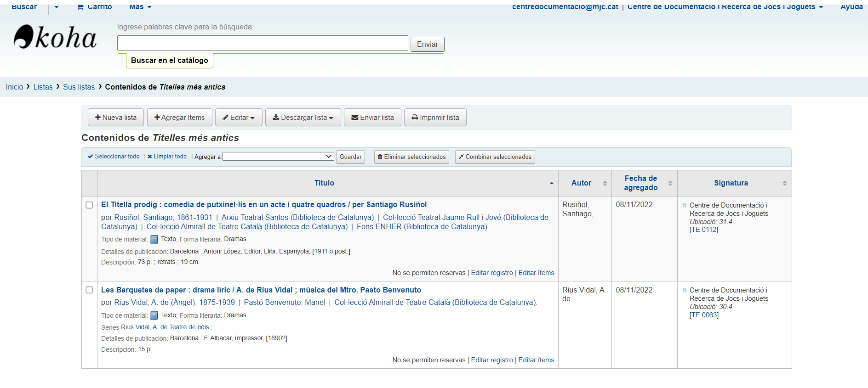868x388 pixels.
Task: Click the Rusiñol, Santiago, 1861-1931 author link
Action: 163,217
